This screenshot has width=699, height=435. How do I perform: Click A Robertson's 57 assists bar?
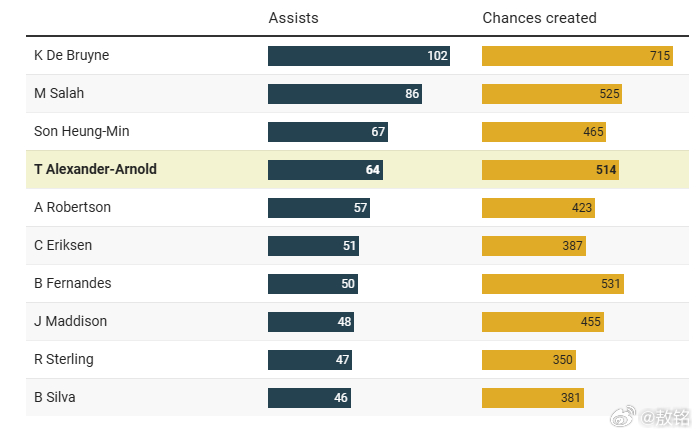click(319, 208)
